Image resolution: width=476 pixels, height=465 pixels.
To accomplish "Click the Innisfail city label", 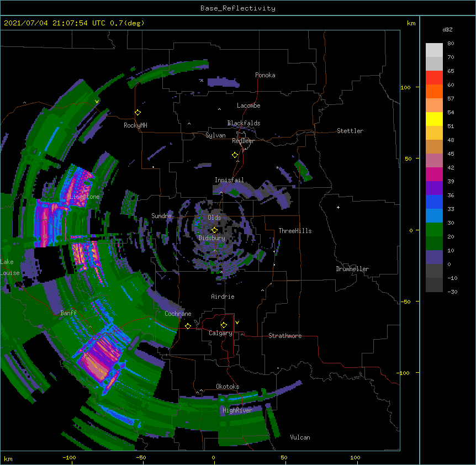I will coord(229,180).
